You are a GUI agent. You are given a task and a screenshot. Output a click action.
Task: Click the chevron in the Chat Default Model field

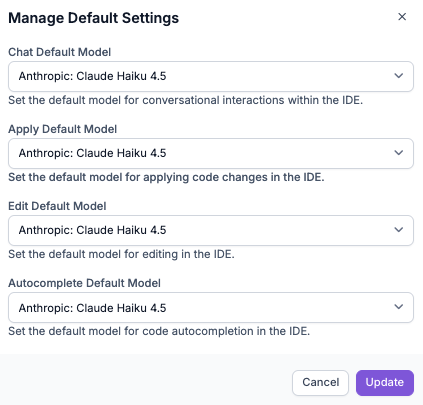(x=399, y=76)
